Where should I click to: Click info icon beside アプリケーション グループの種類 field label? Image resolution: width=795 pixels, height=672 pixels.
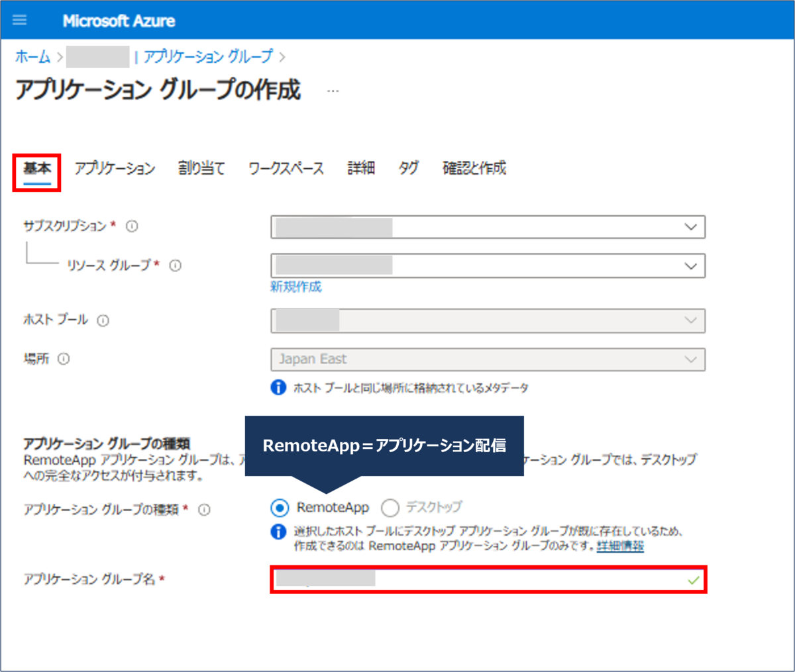[204, 510]
